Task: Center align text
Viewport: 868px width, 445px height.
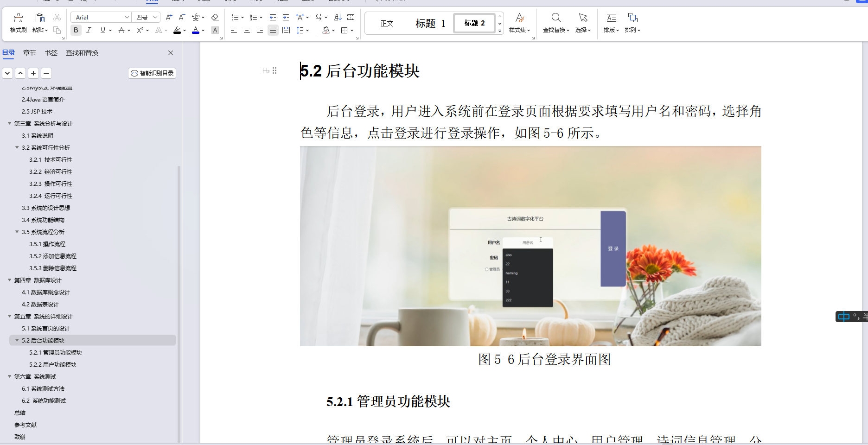Action: [x=247, y=30]
